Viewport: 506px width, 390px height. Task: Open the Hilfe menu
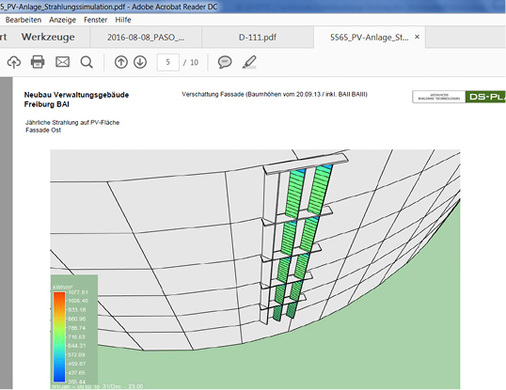point(123,20)
